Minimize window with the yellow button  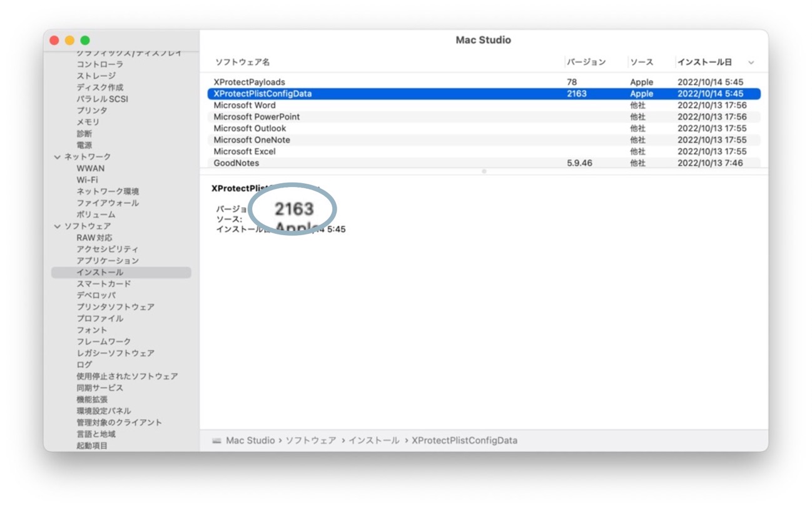point(69,41)
